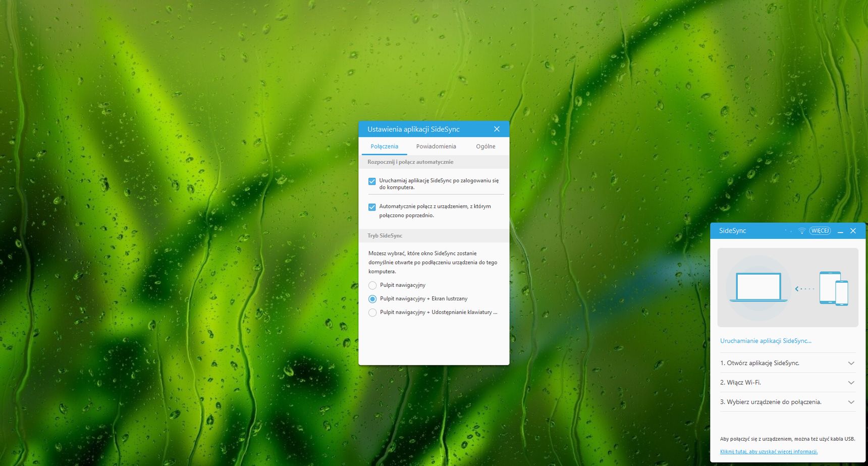Toggle 'Automatycznie połącz z urządzeniem' checkbox
This screenshot has height=466, width=868.
[x=372, y=207]
